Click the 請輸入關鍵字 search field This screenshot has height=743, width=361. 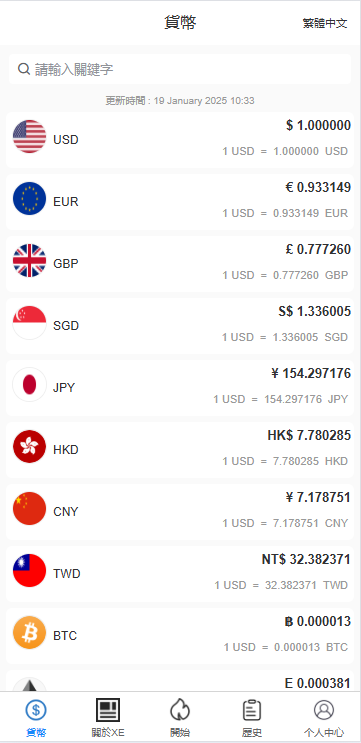[180, 69]
